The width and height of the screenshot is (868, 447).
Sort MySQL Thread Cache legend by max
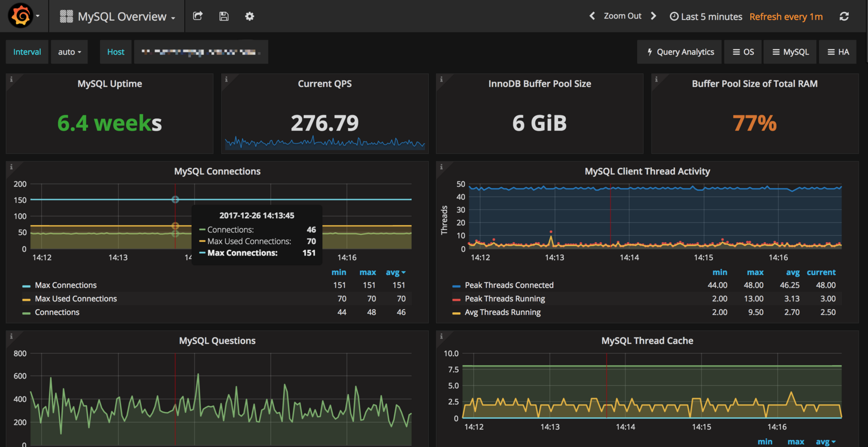(x=796, y=442)
